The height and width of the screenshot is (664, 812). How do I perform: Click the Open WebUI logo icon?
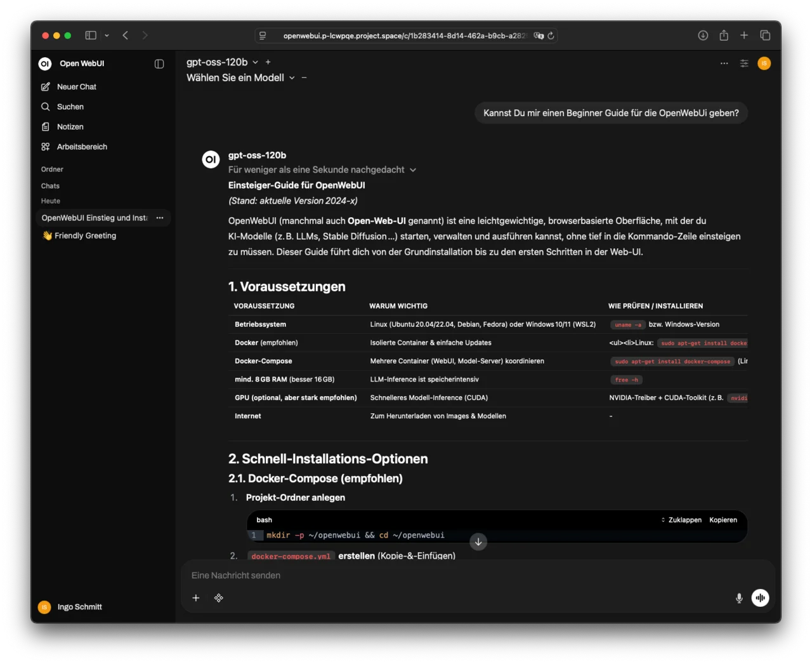point(44,63)
